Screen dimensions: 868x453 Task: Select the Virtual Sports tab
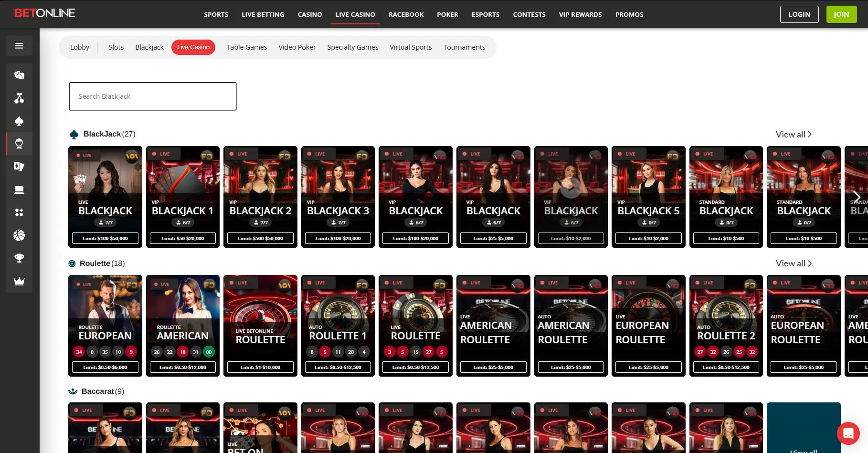click(x=411, y=47)
